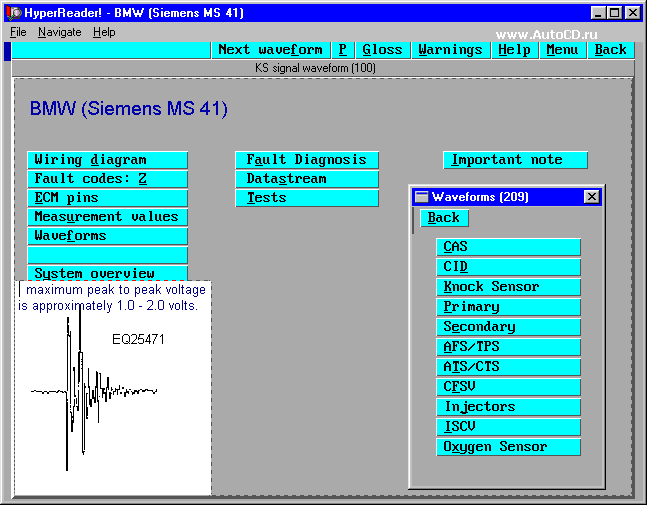Open the Help menu in menu bar
The height and width of the screenshot is (505, 647).
click(x=104, y=32)
